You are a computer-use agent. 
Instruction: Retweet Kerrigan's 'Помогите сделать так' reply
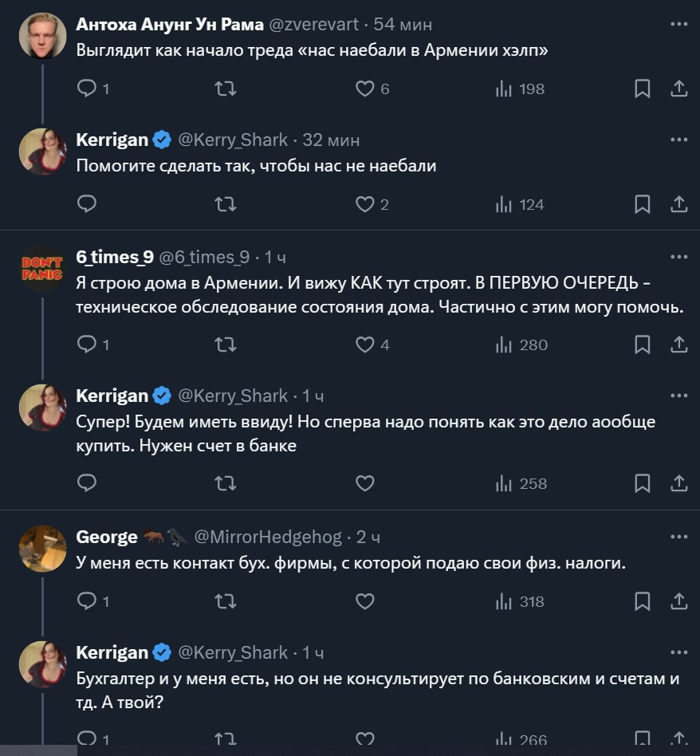(226, 205)
